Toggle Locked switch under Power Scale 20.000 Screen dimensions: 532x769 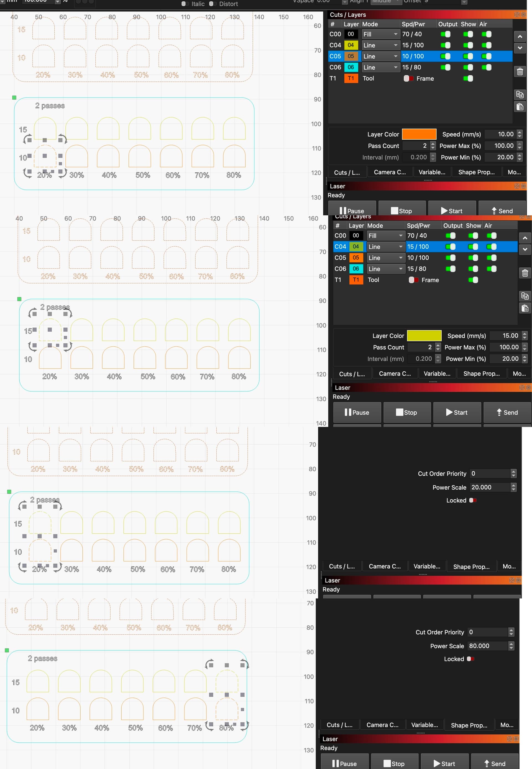473,500
